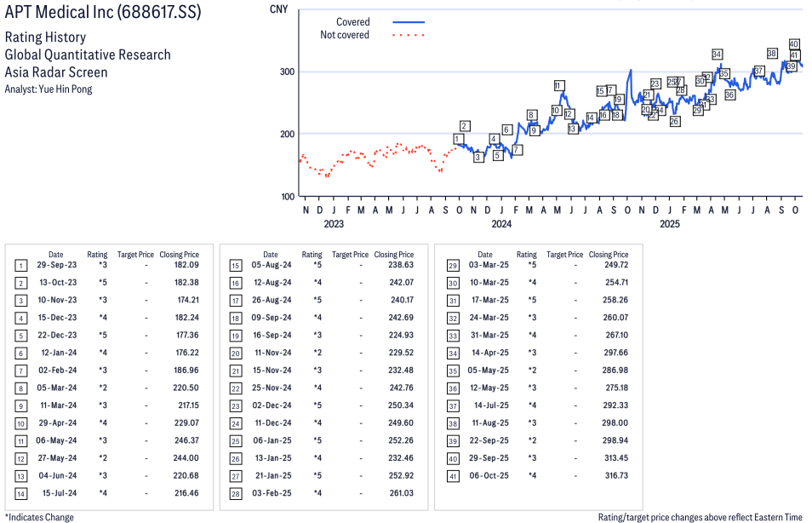Select numbered box 41 in the 06-Oct-25 row
The width and height of the screenshot is (812, 523).
(453, 475)
